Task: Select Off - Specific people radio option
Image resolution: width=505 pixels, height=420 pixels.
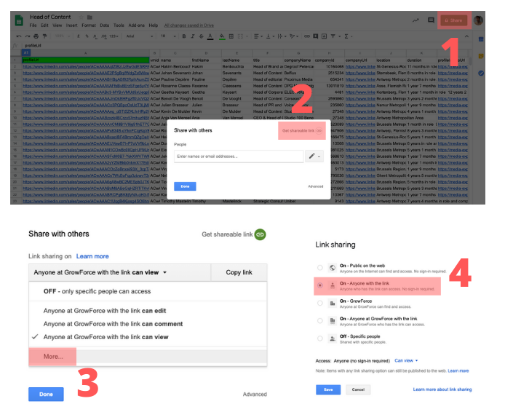Action: [320, 338]
